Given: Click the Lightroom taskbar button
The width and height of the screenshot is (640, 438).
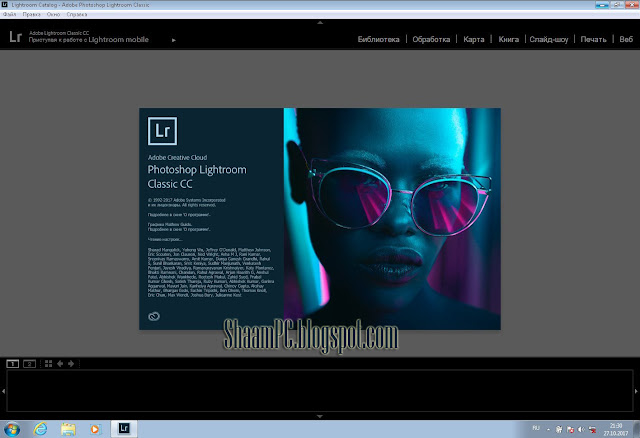Looking at the screenshot, I should (x=124, y=429).
